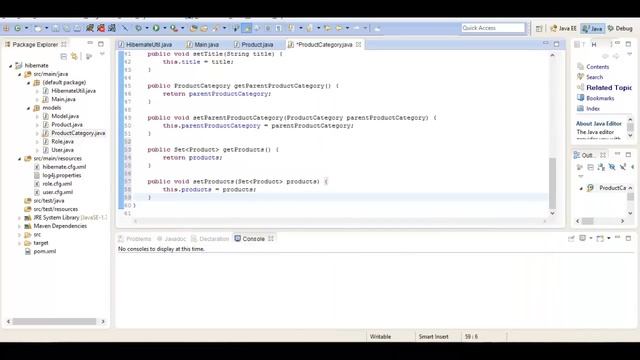Minimize the Package Explorer view
The width and height of the screenshot is (640, 360).
coord(90,44)
